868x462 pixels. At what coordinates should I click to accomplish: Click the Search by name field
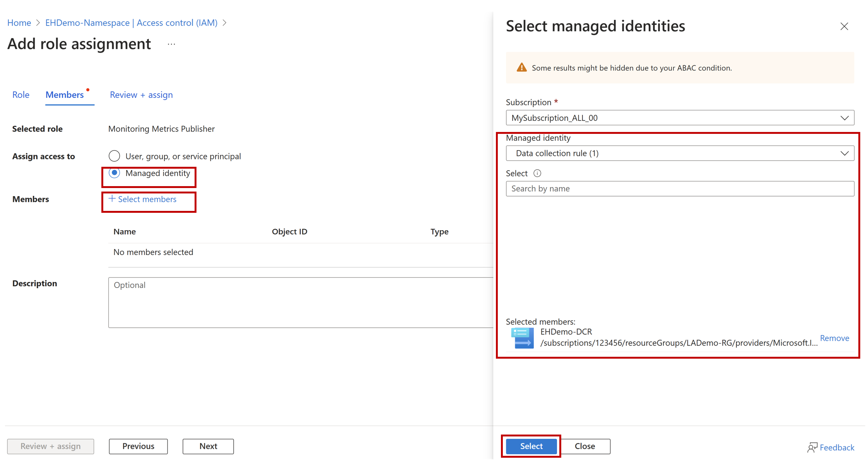(680, 189)
